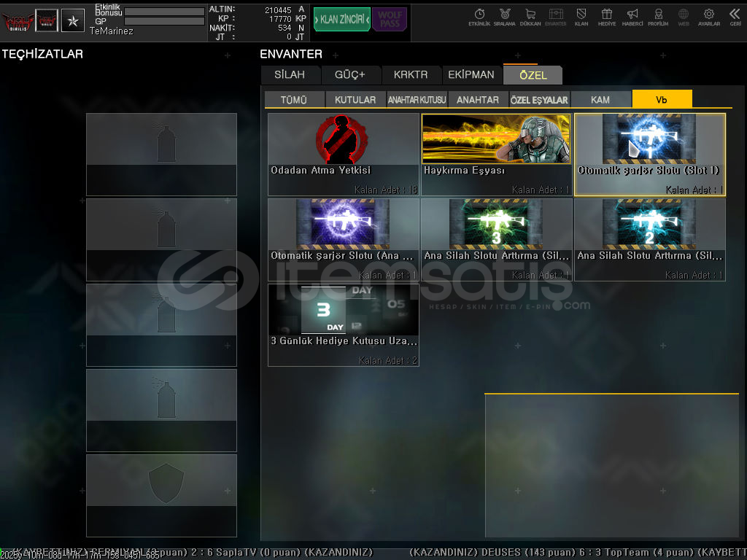
Task: Open the Hediye gift box icon
Action: coord(606,17)
